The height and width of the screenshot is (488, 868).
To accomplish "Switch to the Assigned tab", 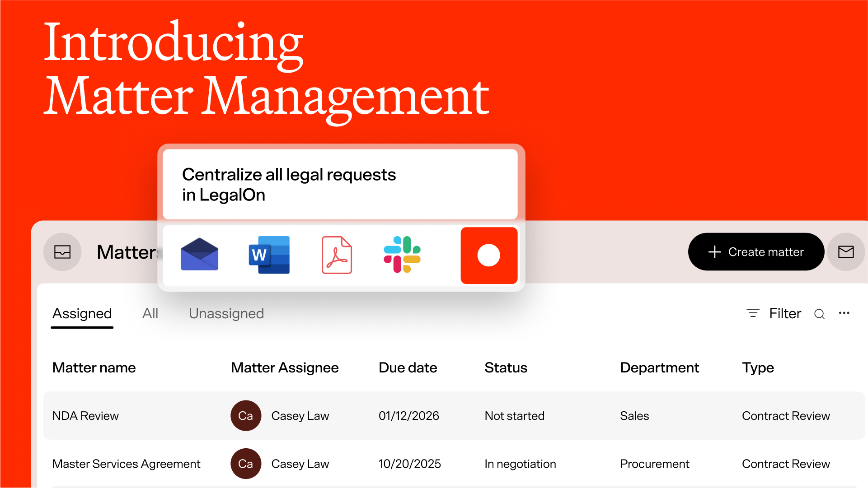I will click(x=82, y=314).
